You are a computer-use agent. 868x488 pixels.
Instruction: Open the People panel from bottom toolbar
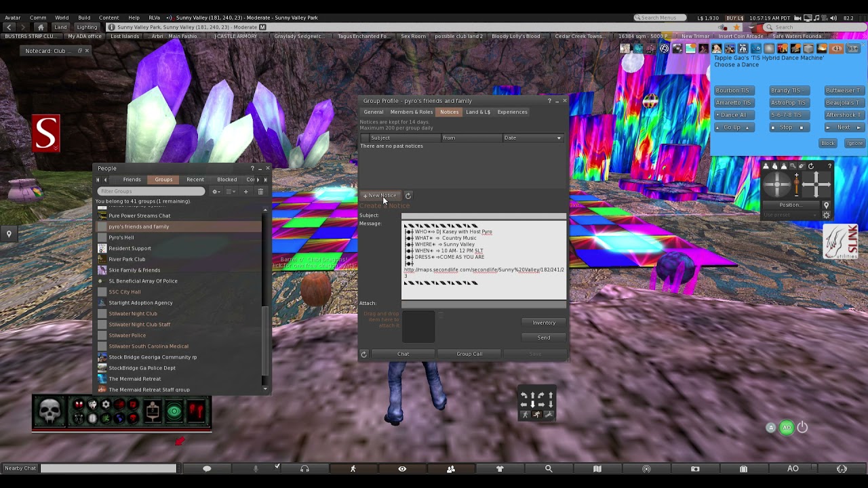451,468
